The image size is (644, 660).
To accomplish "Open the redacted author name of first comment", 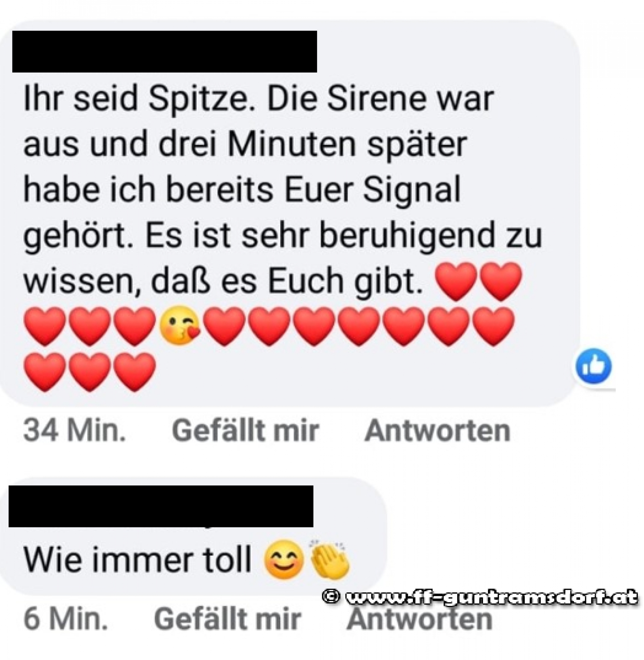I will [x=164, y=52].
